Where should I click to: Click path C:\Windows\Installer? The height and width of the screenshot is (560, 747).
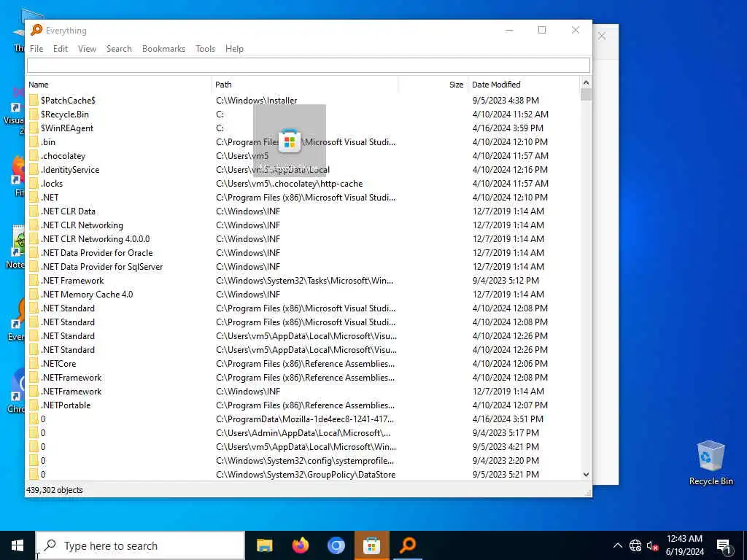pos(256,101)
